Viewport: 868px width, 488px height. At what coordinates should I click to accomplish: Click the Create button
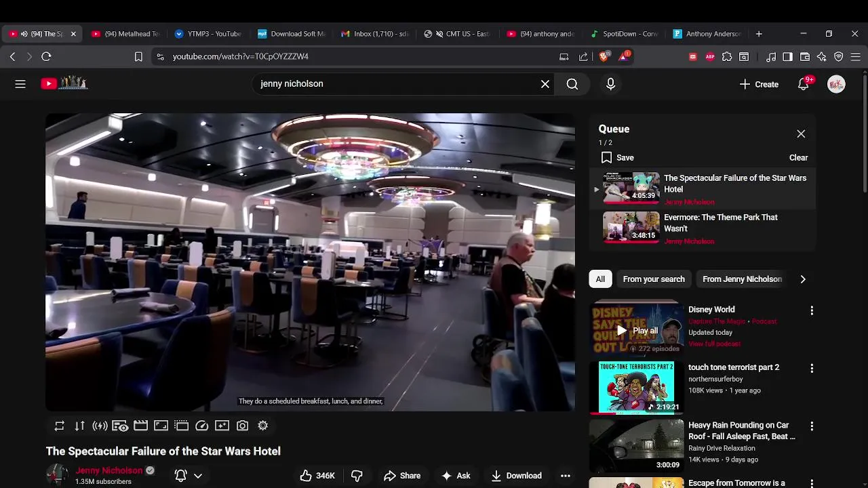(759, 84)
